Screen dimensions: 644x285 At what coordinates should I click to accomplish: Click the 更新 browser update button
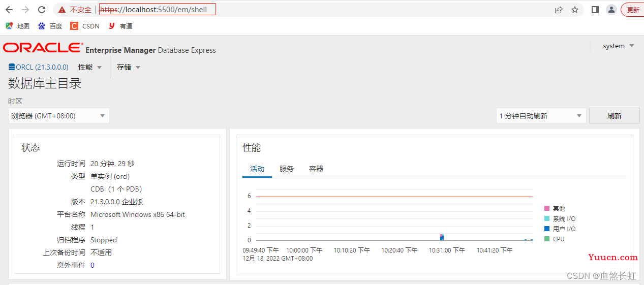(x=632, y=10)
